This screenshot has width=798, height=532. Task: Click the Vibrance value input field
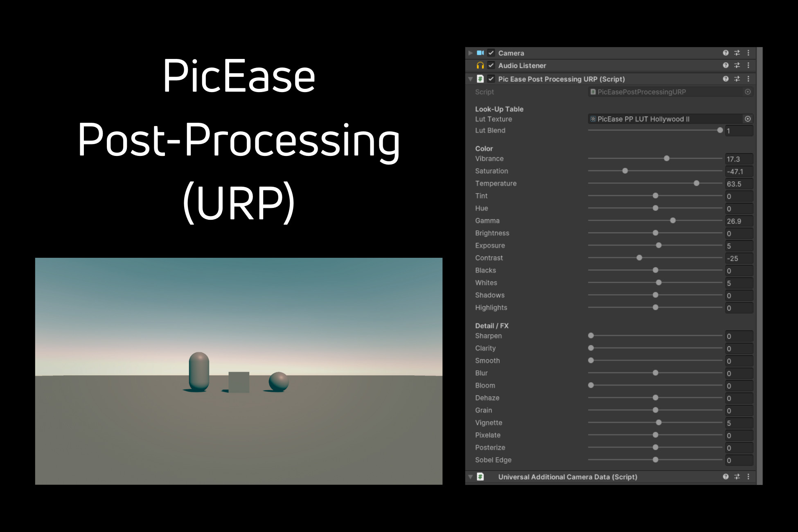[x=739, y=159]
